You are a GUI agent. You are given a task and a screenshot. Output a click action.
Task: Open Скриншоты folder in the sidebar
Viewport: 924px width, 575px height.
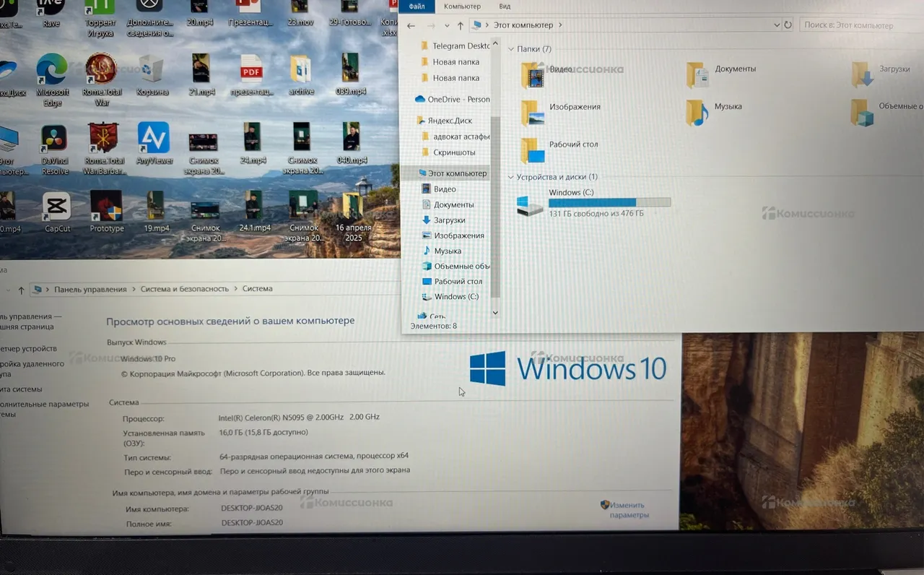pos(448,152)
